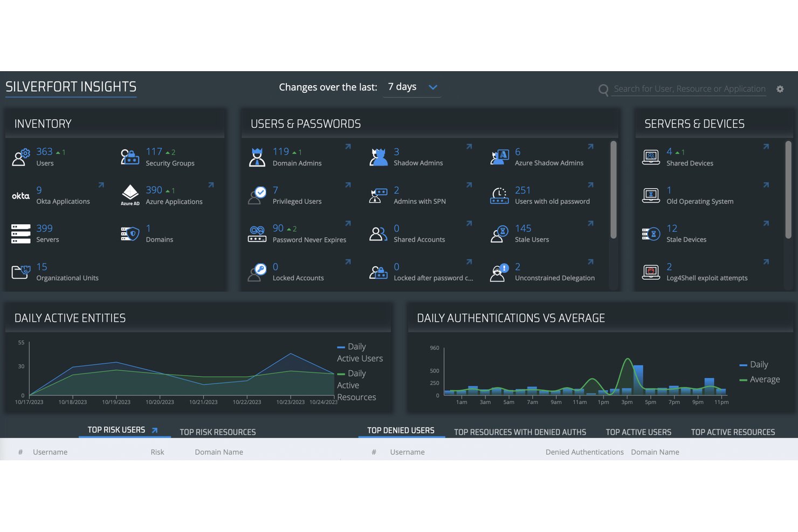This screenshot has width=798, height=532.
Task: Toggle Average legend in authentications chart
Action: tap(760, 379)
